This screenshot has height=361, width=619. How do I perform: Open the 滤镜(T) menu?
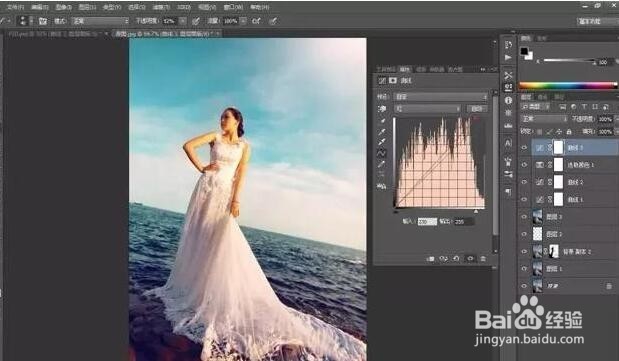click(160, 7)
